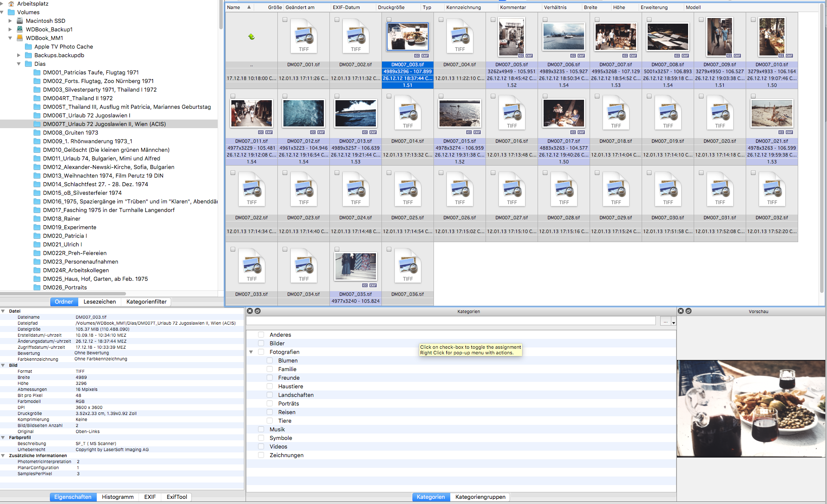The image size is (827, 504).
Task: Tick the Landschaften category checkbox
Action: coord(270,395)
